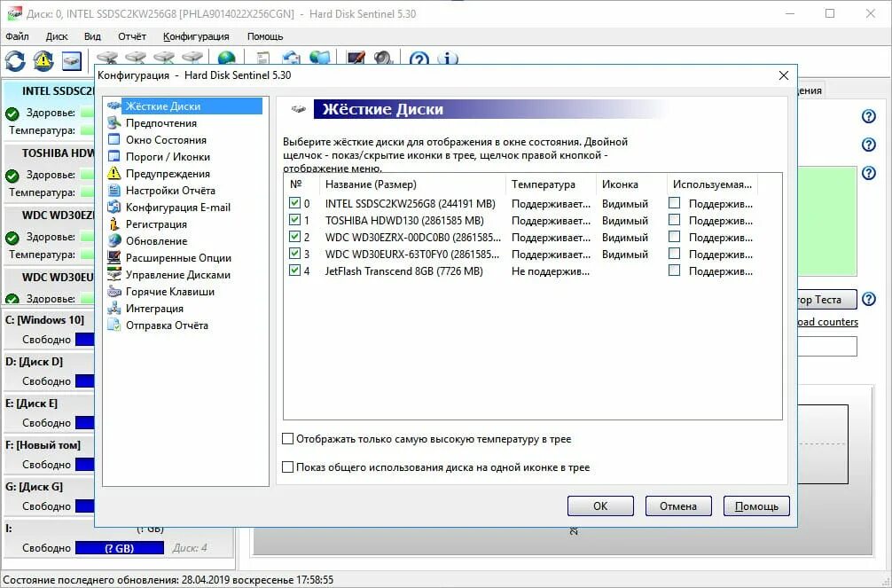Select TOSHIBA HDW disk in main window
This screenshot has height=588, width=892.
tap(50, 172)
